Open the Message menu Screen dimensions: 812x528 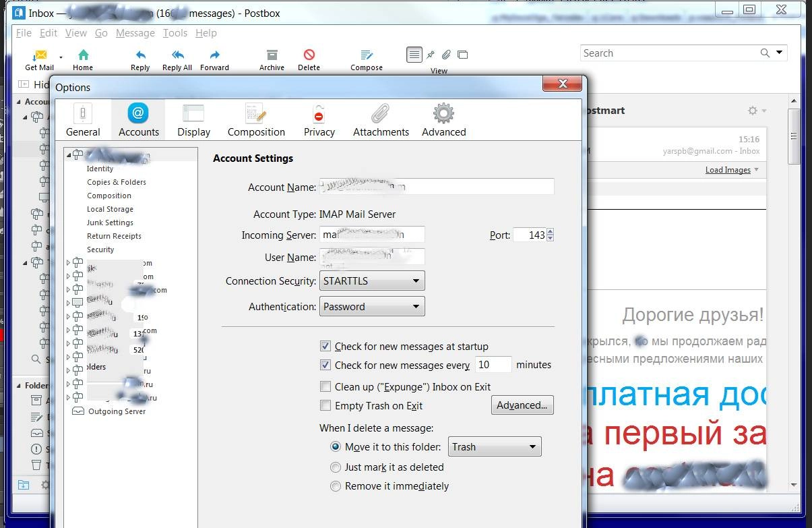coord(135,33)
